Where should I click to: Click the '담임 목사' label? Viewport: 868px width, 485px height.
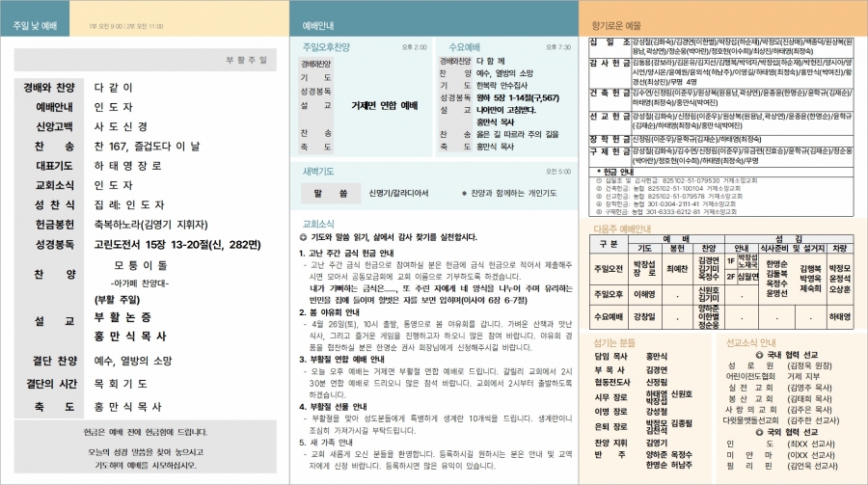[611, 357]
